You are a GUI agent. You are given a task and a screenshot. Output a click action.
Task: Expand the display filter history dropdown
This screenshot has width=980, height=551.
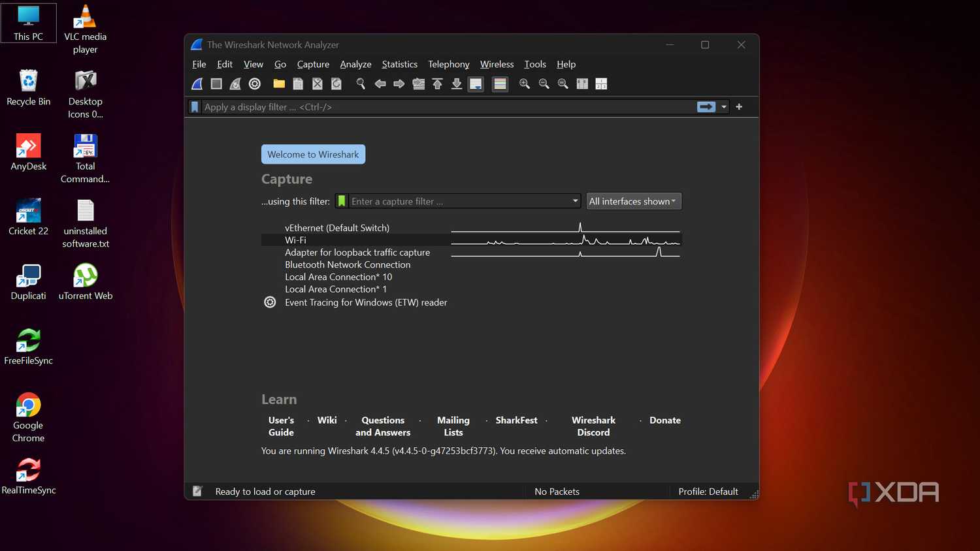(724, 107)
